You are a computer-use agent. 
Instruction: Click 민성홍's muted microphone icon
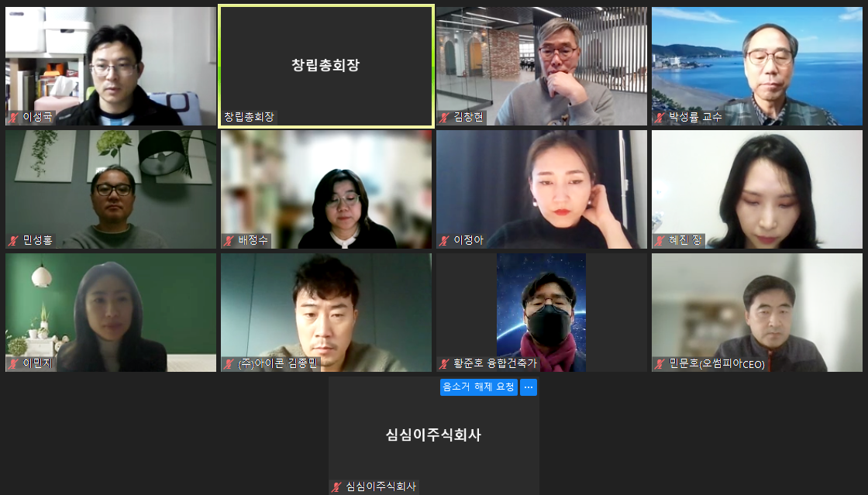coord(13,241)
